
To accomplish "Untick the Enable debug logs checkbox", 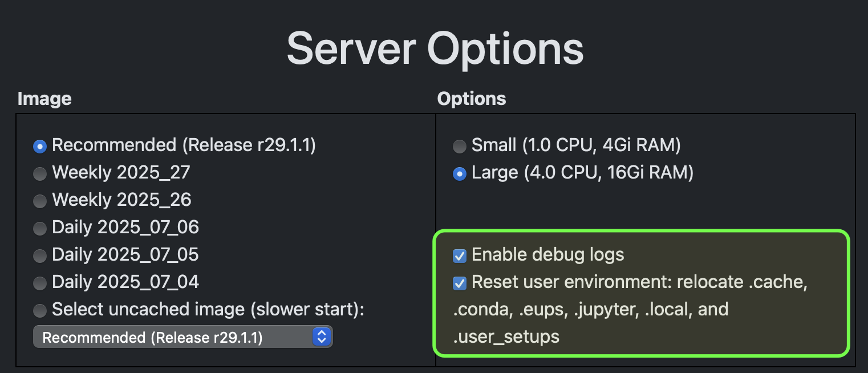I will coord(459,256).
